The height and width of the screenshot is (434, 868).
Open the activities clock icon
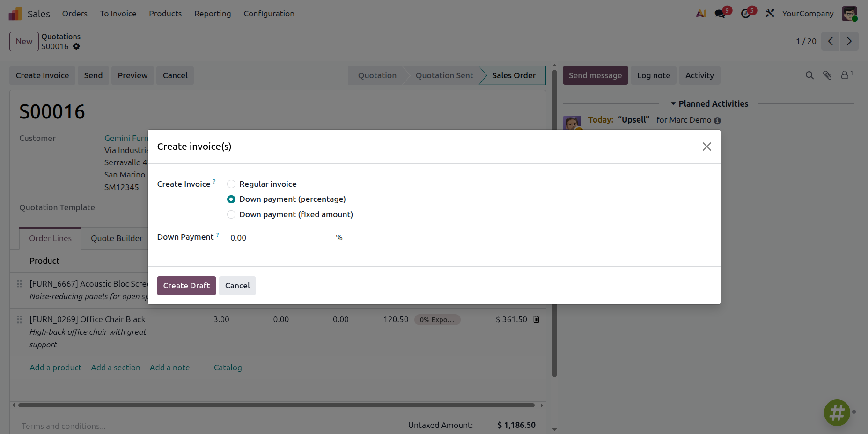(x=746, y=14)
